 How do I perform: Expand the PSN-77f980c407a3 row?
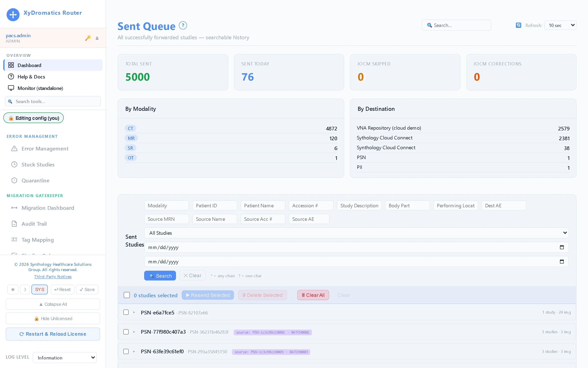[x=134, y=332]
